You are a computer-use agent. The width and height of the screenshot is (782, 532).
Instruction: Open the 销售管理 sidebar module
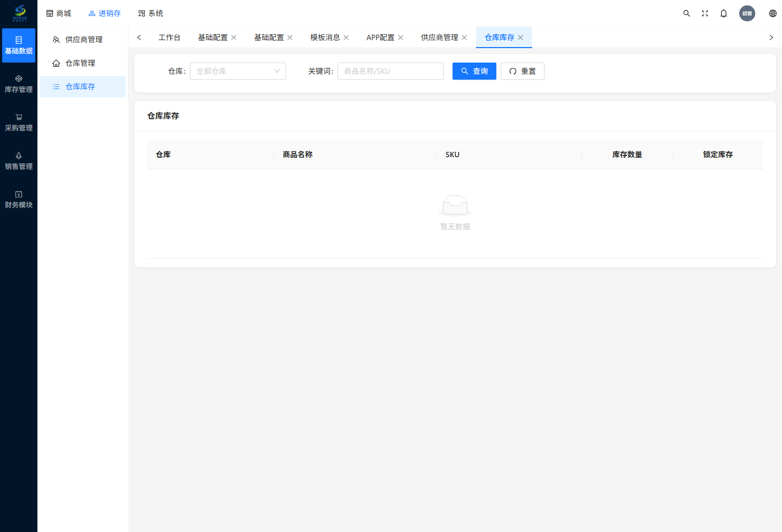coord(19,161)
